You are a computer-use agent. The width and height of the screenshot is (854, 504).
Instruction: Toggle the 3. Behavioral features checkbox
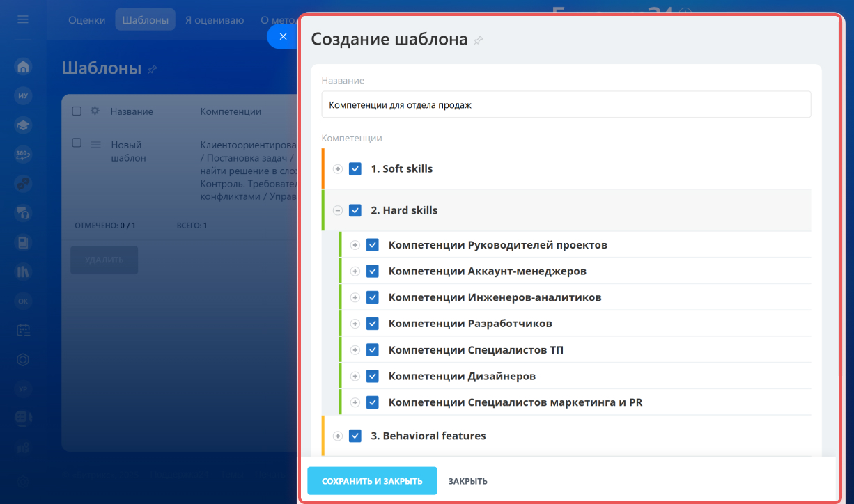[x=355, y=436]
